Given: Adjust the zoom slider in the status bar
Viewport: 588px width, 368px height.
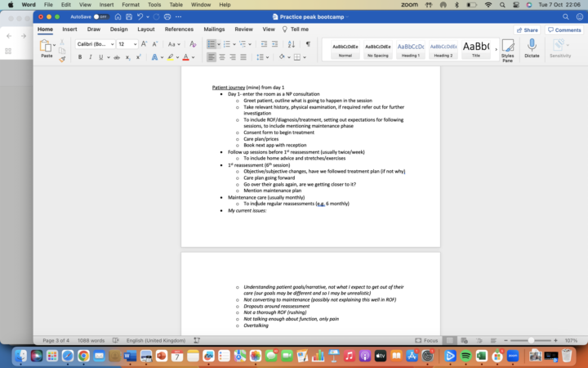Looking at the screenshot, I should [532, 340].
